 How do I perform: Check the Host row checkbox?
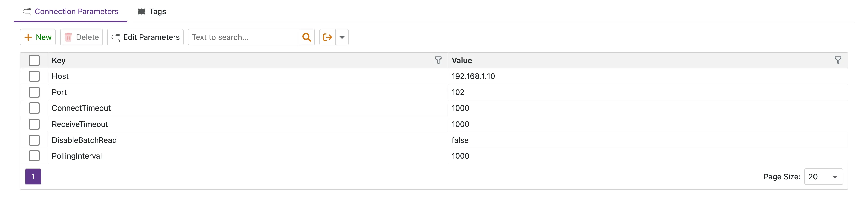tap(34, 76)
